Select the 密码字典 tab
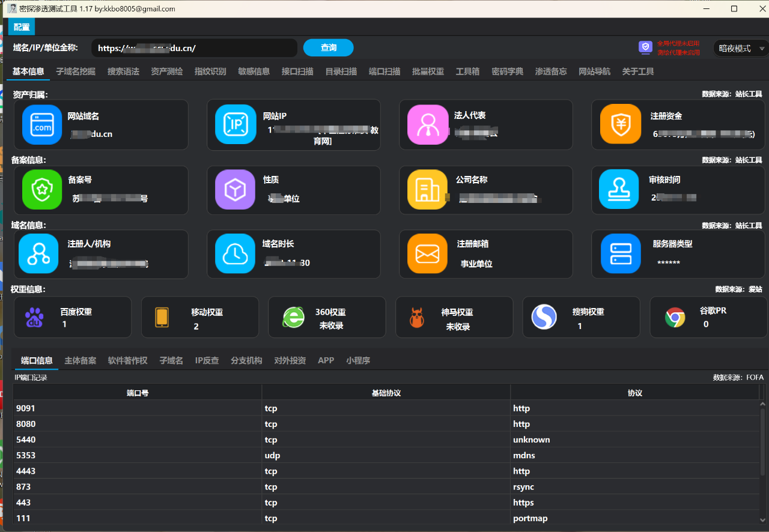Image resolution: width=769 pixels, height=532 pixels. 507,71
